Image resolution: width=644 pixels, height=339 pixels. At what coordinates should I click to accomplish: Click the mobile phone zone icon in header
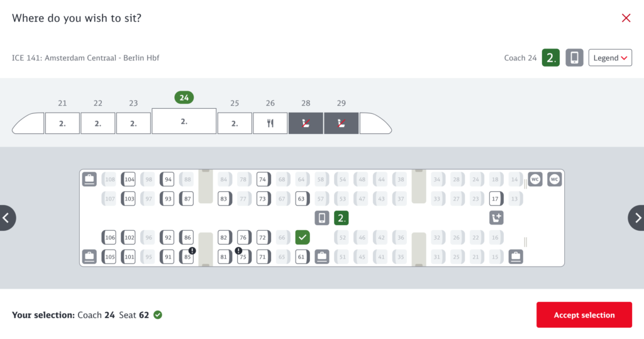pos(574,58)
